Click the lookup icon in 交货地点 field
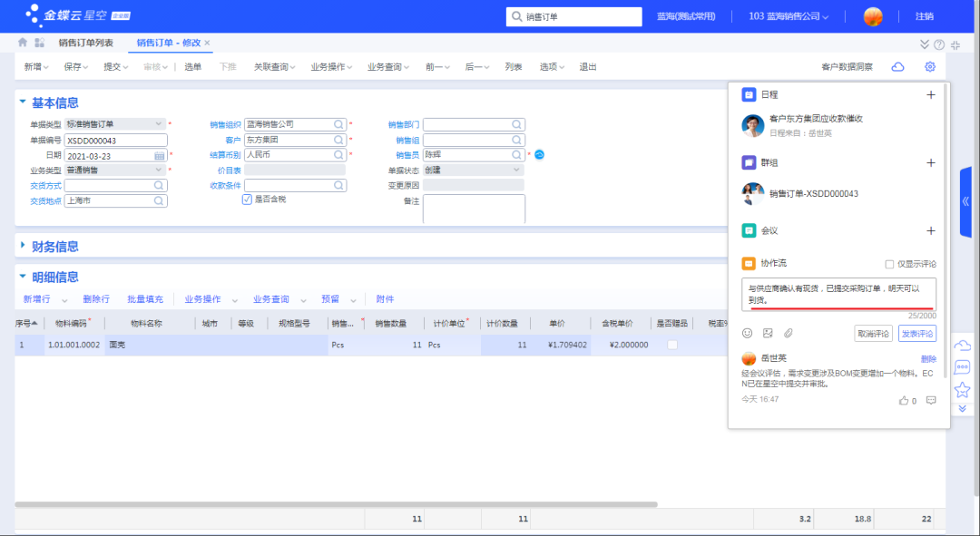 (x=159, y=200)
